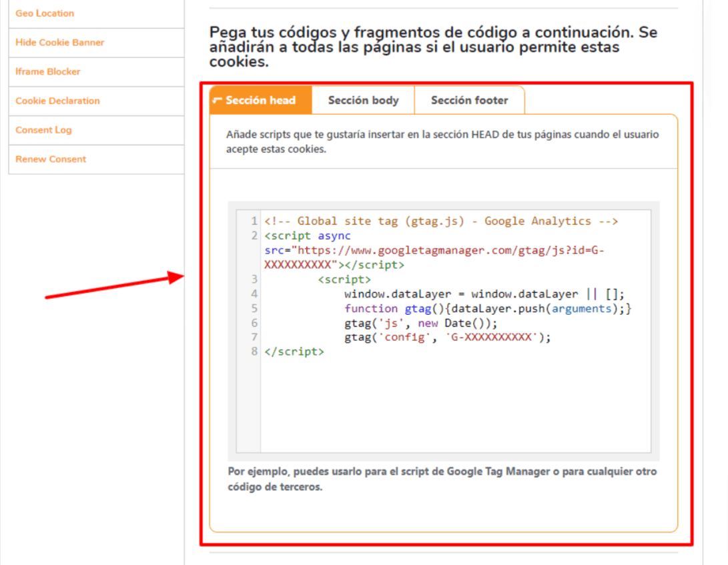Click the 'Añade scripts que te gustaría insertar' description
728x565 pixels.
(x=442, y=141)
